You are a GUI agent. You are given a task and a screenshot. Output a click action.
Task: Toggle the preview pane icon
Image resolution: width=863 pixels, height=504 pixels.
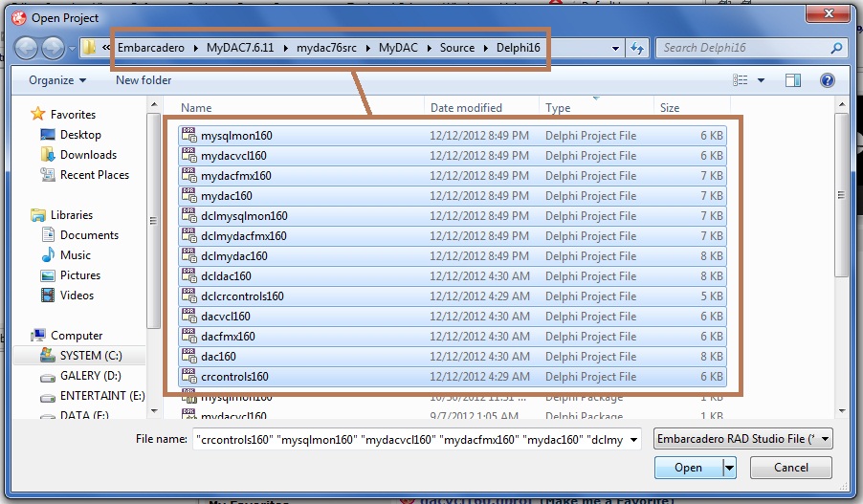click(x=792, y=80)
